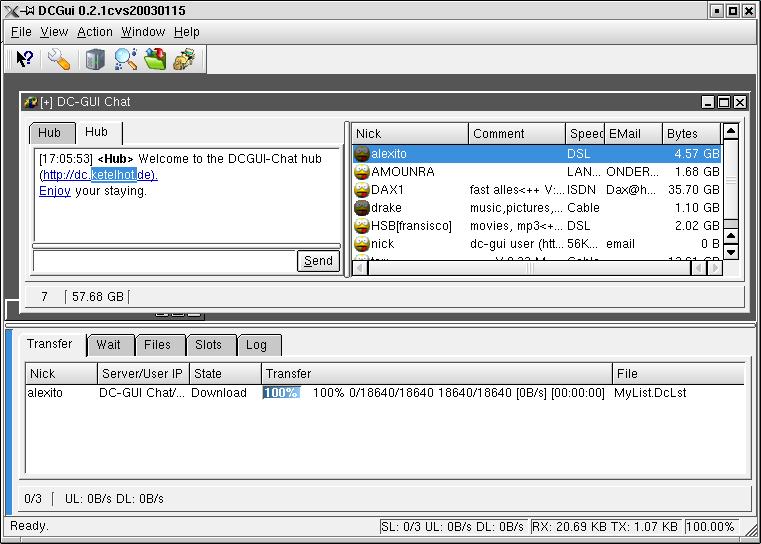Click DAX1's smiley avatar icon
Screen dimensions: 761x544
coord(362,190)
